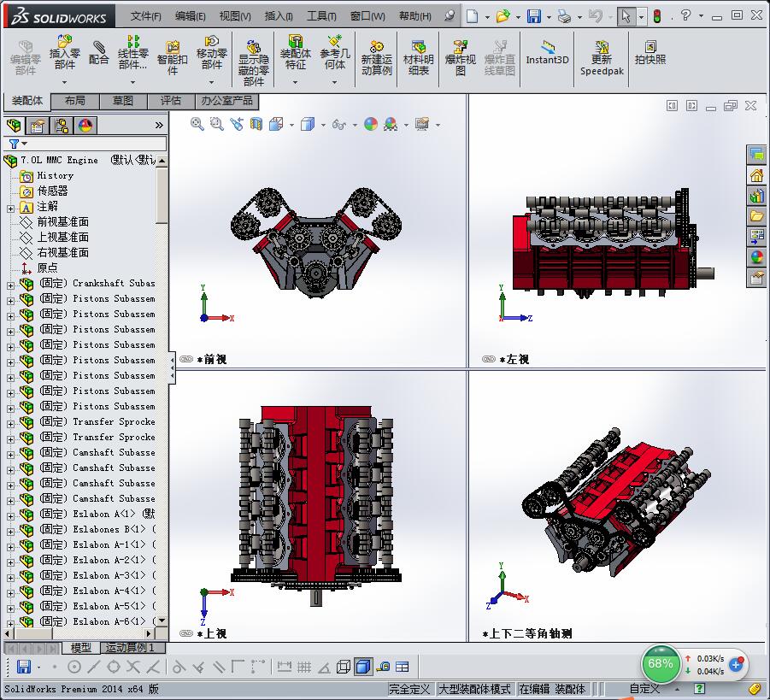This screenshot has height=700, width=770.
Task: Open the 文件(F) menu
Action: [x=146, y=16]
